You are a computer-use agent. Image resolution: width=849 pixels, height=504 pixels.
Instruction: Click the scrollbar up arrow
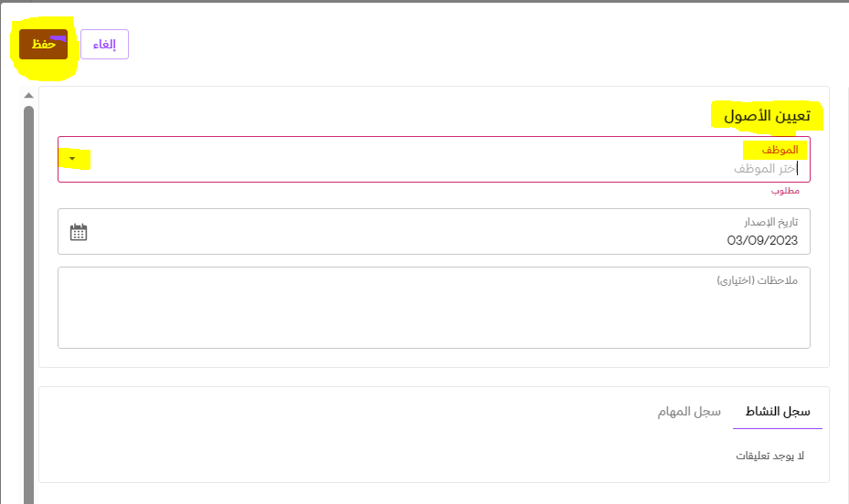[x=28, y=96]
